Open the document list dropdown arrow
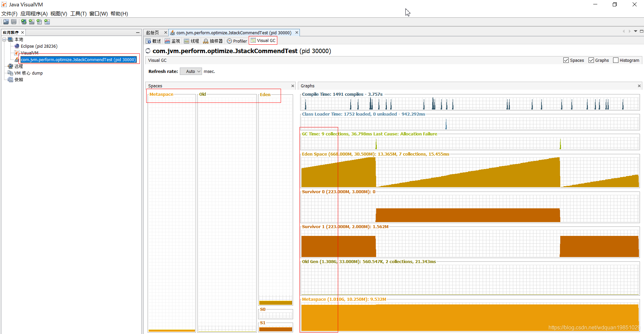The height and width of the screenshot is (334, 644). click(636, 31)
